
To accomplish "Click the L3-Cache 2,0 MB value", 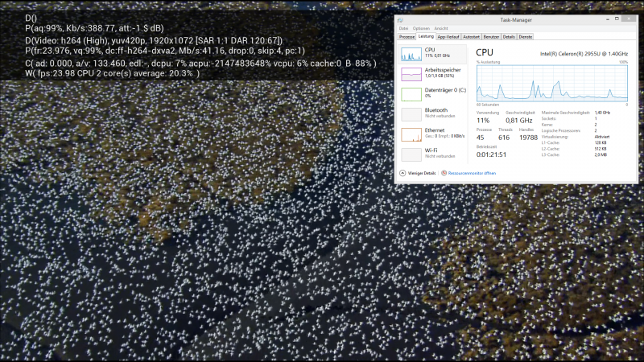I will [x=601, y=155].
